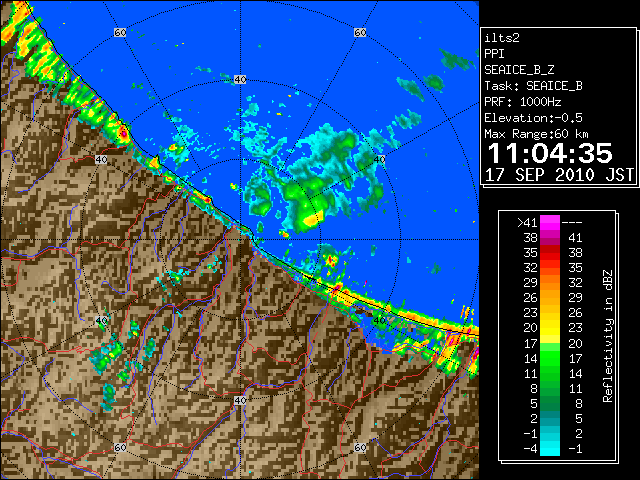The width and height of the screenshot is (640, 480).
Task: Click the '---' legend label
Action: [x=572, y=223]
